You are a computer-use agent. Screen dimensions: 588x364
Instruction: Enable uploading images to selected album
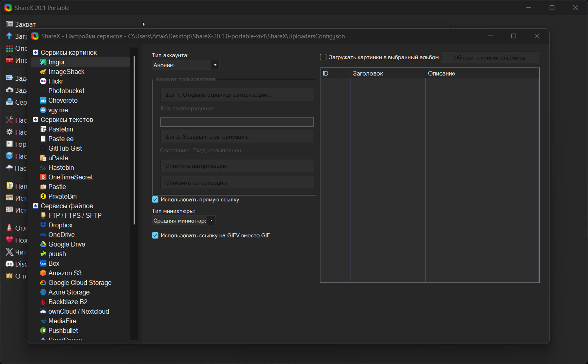click(x=323, y=57)
